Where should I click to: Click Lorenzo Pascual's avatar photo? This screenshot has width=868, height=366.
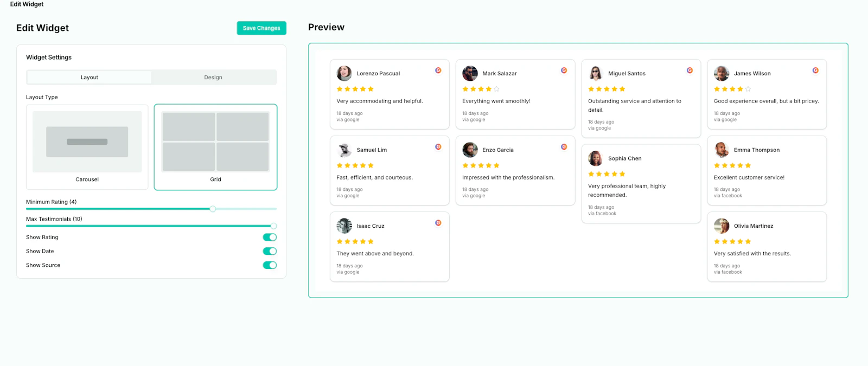344,73
